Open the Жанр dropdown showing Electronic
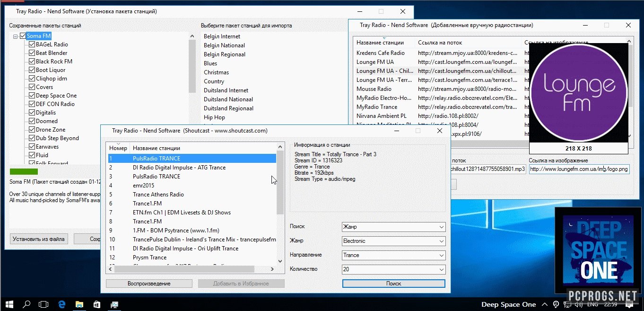Viewport: 644px width, 311px height. pyautogui.click(x=393, y=241)
